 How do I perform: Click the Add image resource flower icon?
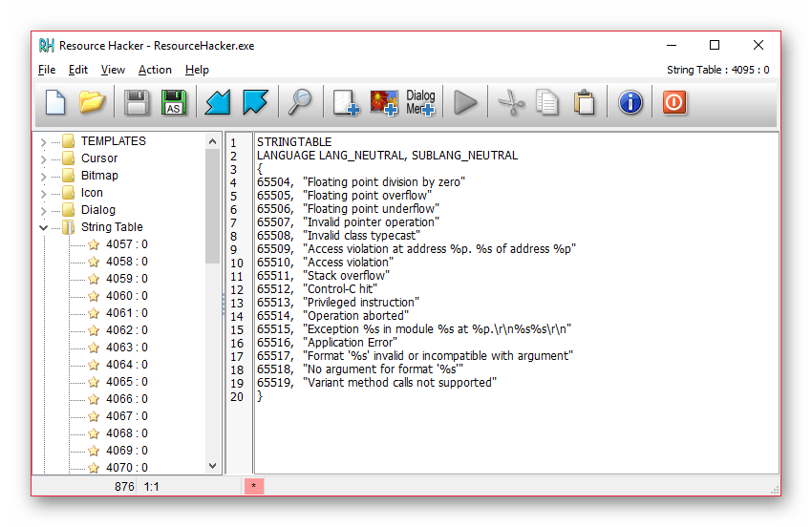384,102
